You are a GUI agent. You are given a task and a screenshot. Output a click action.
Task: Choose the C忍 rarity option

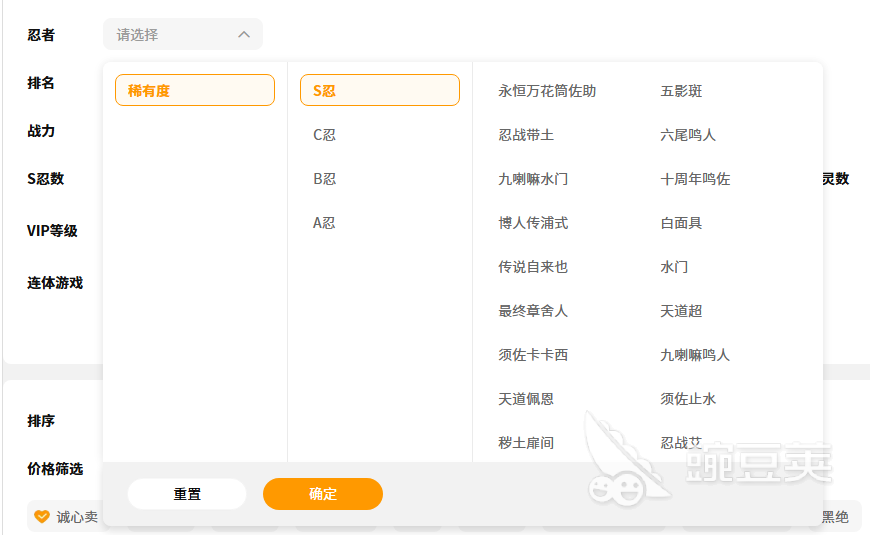[x=325, y=135]
